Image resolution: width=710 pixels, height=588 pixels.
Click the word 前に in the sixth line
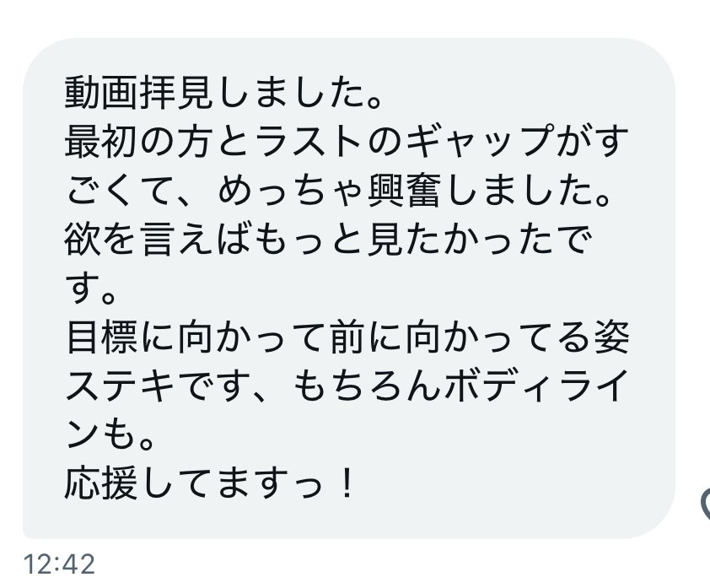[367, 337]
